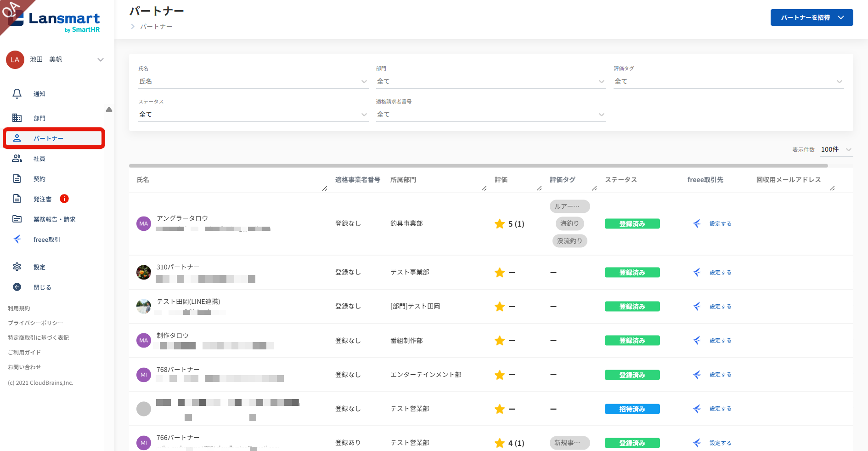Screen dimensions: 868x451
Task: Open 利用規約 link
Action: tap(19, 308)
